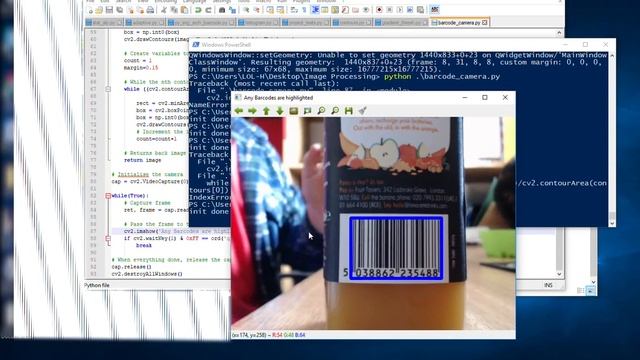Viewport: 640px width, 360px height.
Task: Click 'cap.release()' code line
Action: 131,267
